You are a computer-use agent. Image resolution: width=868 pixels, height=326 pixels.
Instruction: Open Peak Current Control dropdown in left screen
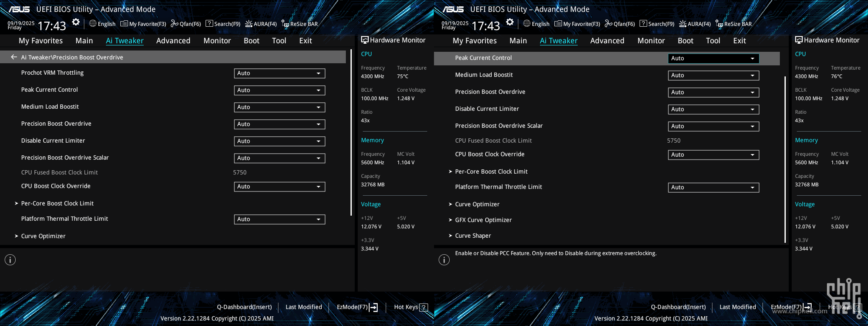tap(280, 90)
